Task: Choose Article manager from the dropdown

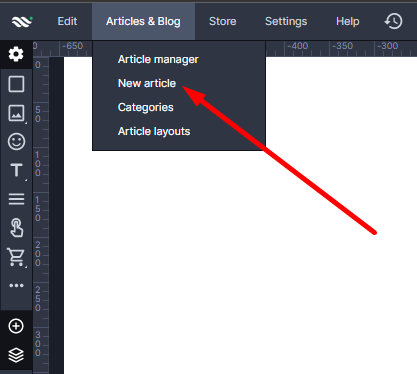Action: (x=158, y=59)
